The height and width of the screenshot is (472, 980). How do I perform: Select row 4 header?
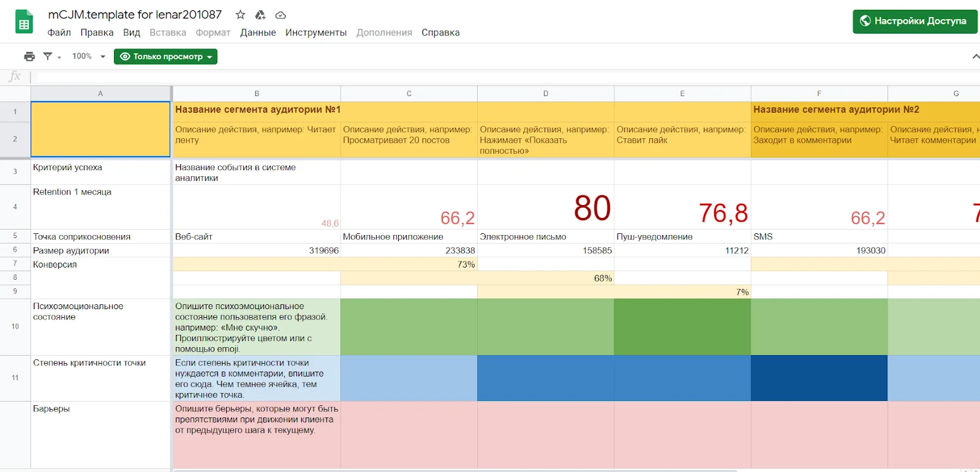coord(15,207)
